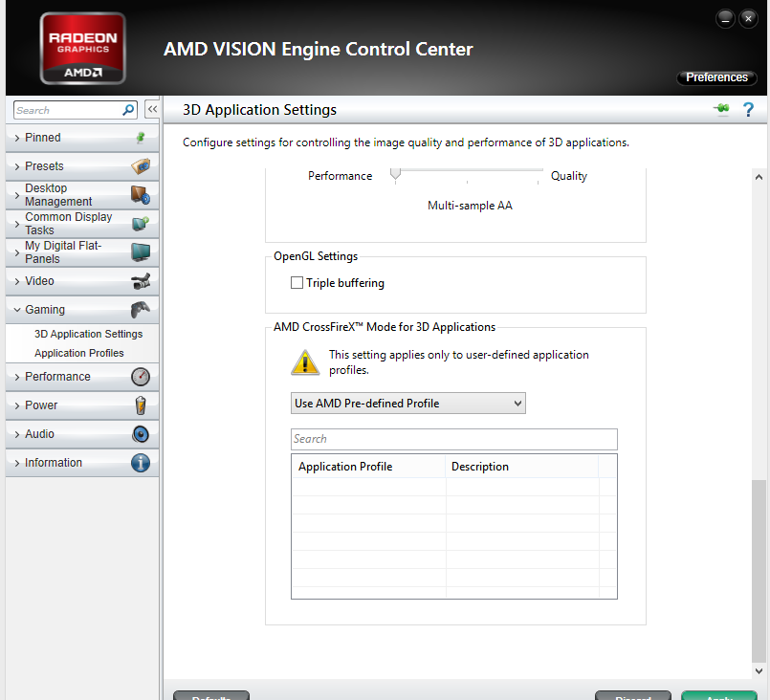This screenshot has width=770, height=700.
Task: Click the Common Display Tasks icon
Action: [x=141, y=224]
